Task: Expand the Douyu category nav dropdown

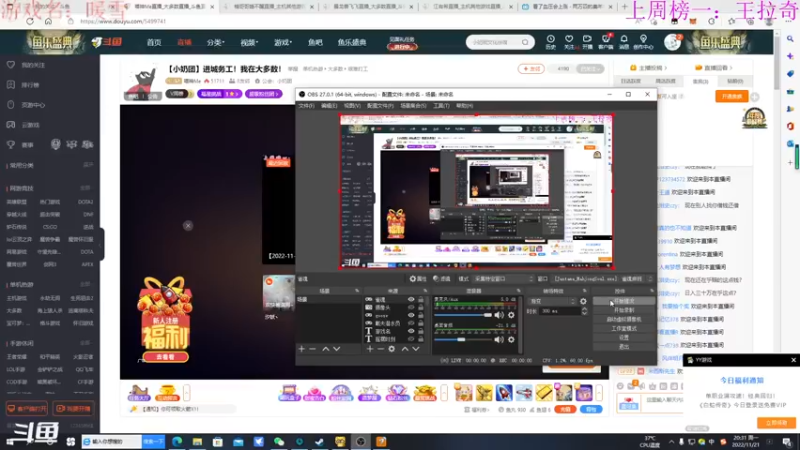Action: [x=215, y=42]
